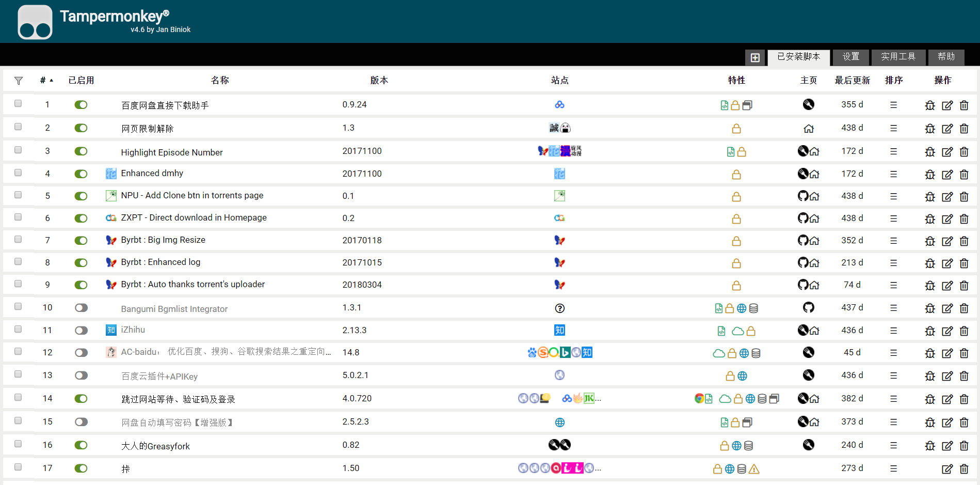Disable the 百度网盘直接下载助手 script toggle
The width and height of the screenshot is (980, 485).
(81, 105)
